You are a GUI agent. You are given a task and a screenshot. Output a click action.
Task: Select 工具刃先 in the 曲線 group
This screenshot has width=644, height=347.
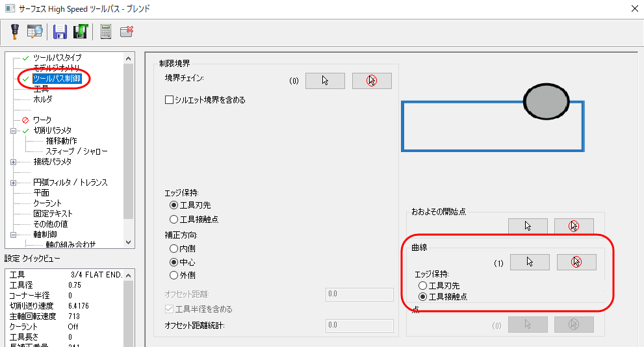click(422, 285)
